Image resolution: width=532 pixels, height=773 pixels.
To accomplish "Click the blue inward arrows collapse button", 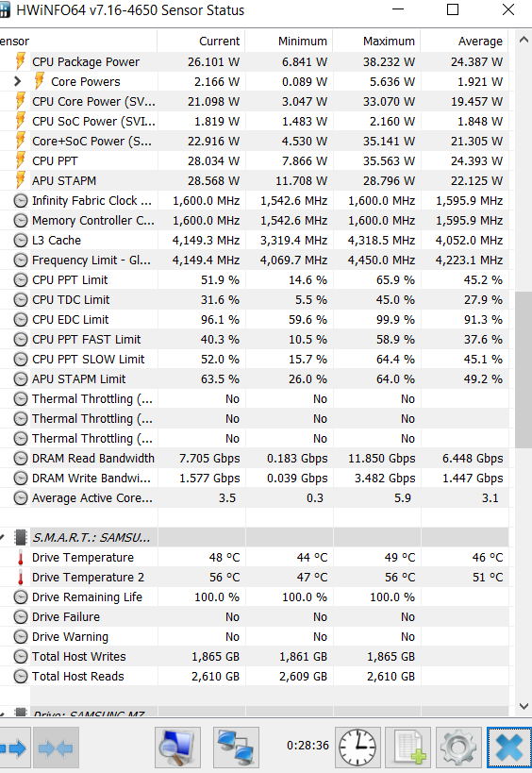I will click(x=55, y=748).
